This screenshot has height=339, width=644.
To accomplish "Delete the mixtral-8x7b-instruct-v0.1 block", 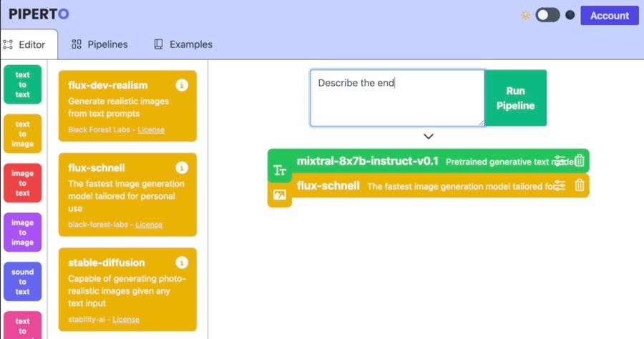I will click(x=579, y=160).
